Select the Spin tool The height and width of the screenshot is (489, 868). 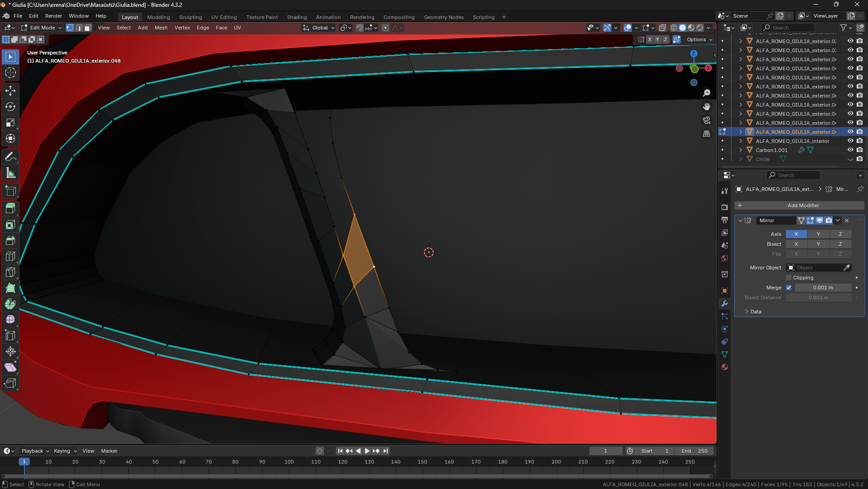click(10, 304)
